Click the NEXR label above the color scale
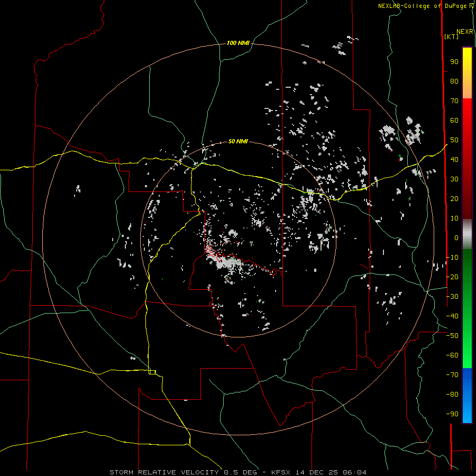476x476 pixels. [465, 32]
